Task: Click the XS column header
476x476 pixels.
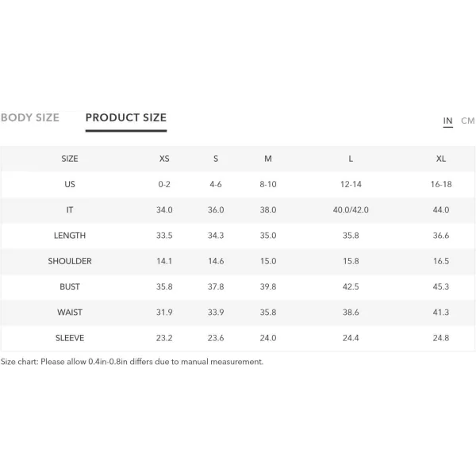Action: pos(164,159)
